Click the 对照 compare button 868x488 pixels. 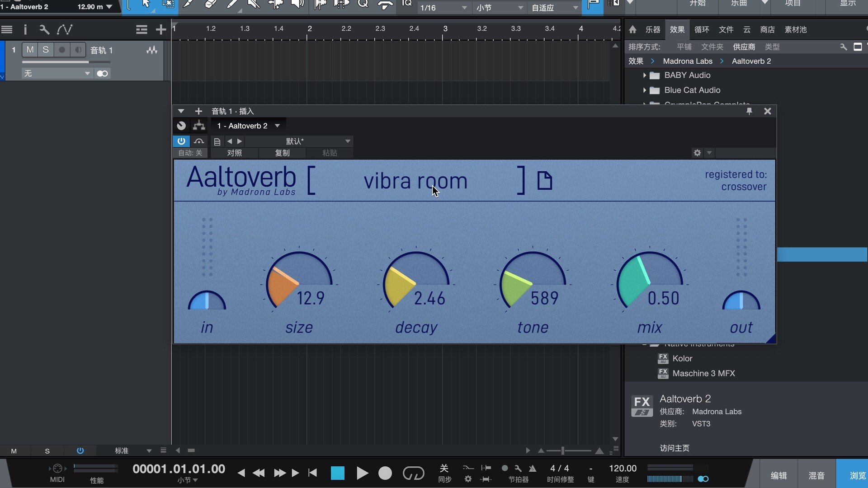(x=234, y=153)
